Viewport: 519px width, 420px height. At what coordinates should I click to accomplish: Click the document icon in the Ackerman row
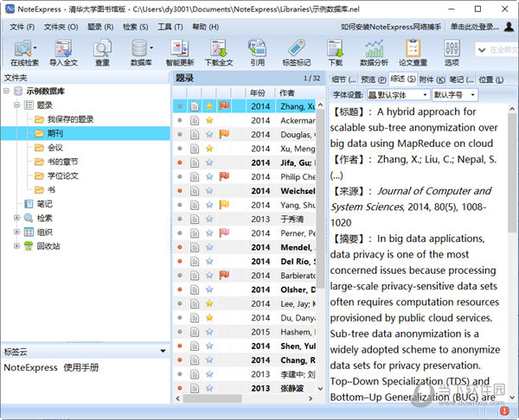point(195,120)
